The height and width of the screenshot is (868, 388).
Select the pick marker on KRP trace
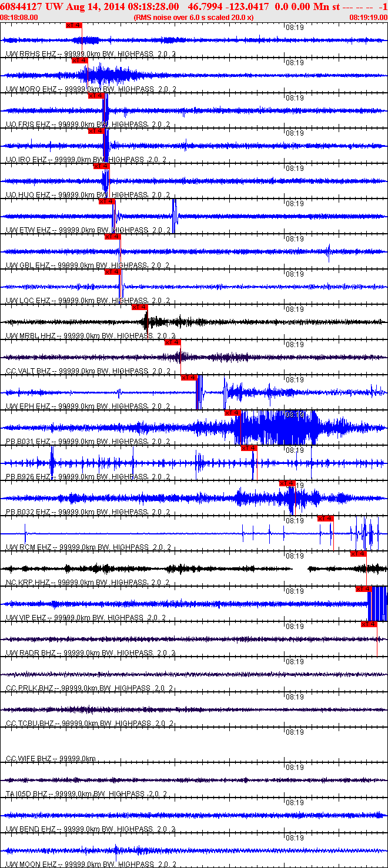359,554
